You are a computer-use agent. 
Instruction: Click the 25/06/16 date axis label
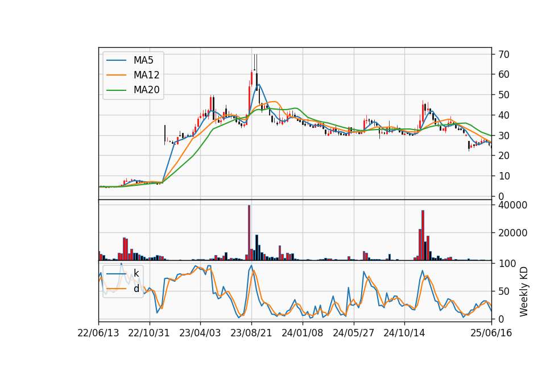point(491,333)
